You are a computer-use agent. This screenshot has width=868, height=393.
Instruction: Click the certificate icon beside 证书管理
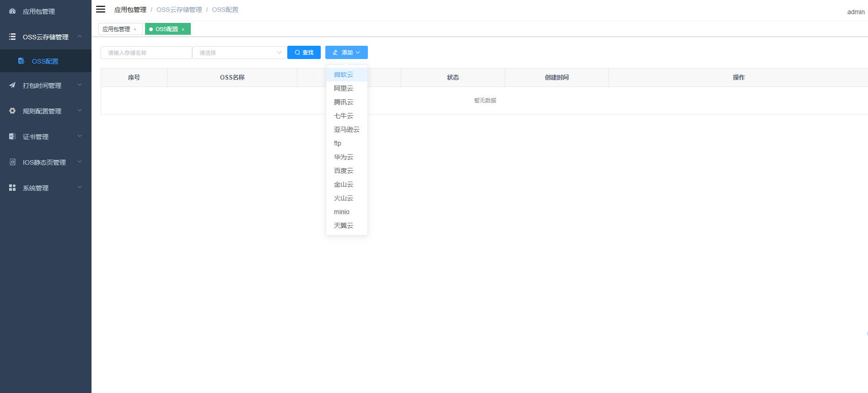tap(12, 136)
